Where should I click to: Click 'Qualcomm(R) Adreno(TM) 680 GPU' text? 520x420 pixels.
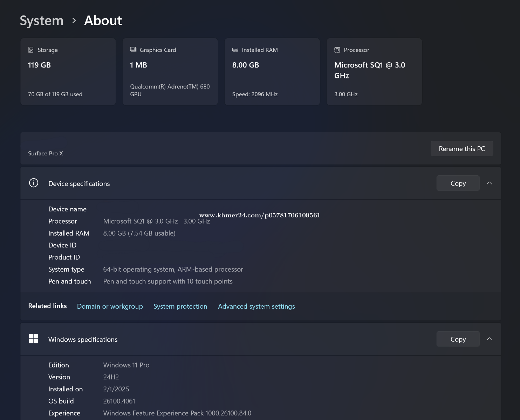[x=170, y=90]
